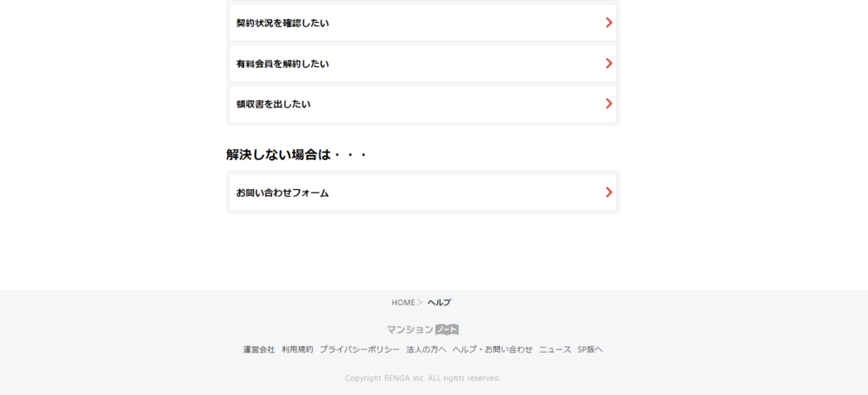Open the 法人の方へ footer link

(x=426, y=349)
